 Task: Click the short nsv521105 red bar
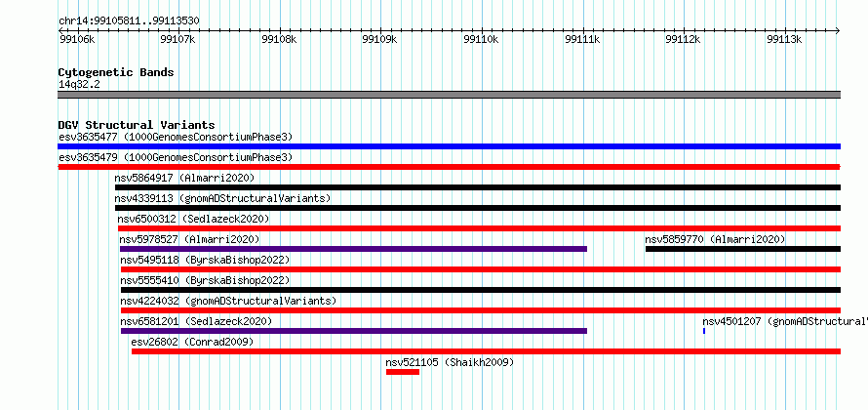click(x=403, y=372)
